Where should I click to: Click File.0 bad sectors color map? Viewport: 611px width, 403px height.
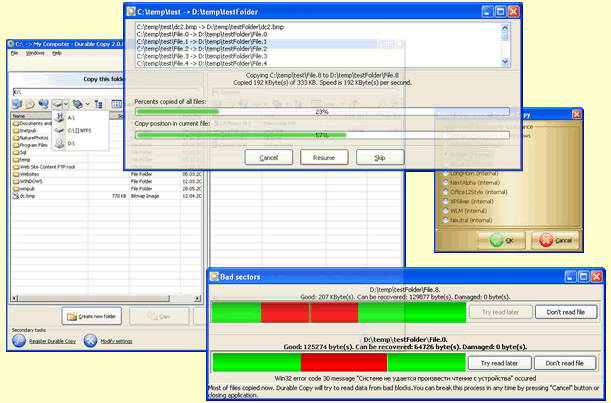tap(339, 362)
